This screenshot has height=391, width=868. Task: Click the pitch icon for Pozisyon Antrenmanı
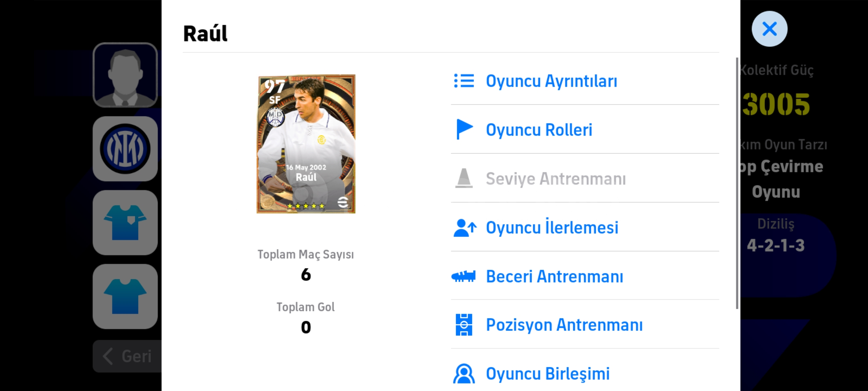(x=464, y=325)
